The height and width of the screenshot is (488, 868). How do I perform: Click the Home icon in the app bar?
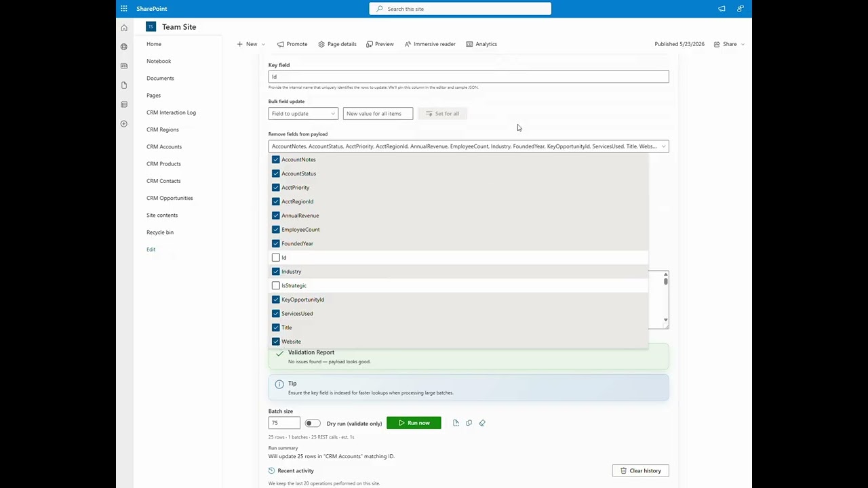coord(123,28)
